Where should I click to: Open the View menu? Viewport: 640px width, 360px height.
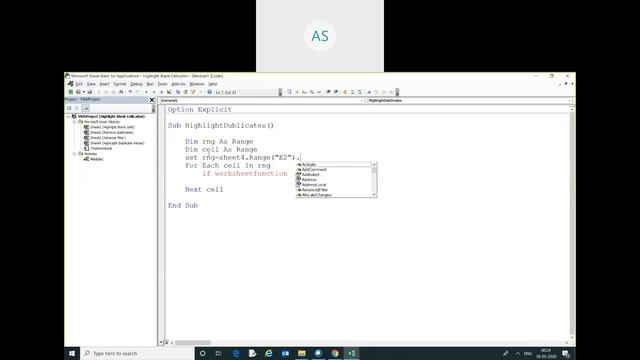[91, 84]
